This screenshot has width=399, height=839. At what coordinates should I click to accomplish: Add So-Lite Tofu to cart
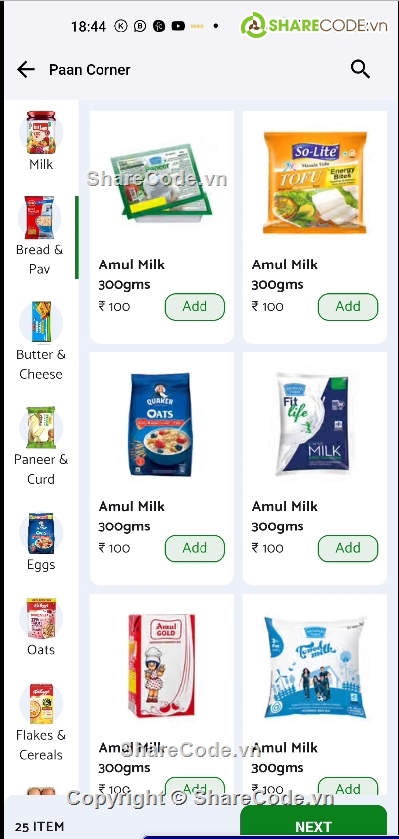point(348,307)
